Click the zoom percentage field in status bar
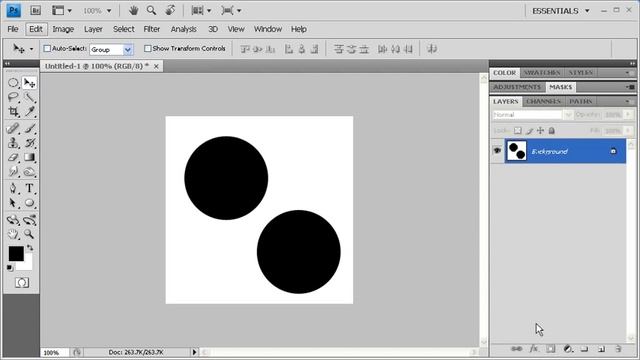 click(55, 352)
